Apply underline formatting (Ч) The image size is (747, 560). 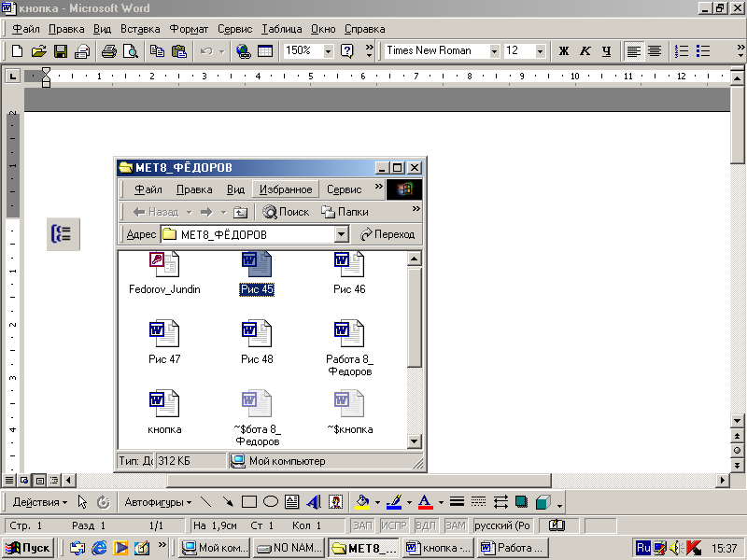coord(606,51)
